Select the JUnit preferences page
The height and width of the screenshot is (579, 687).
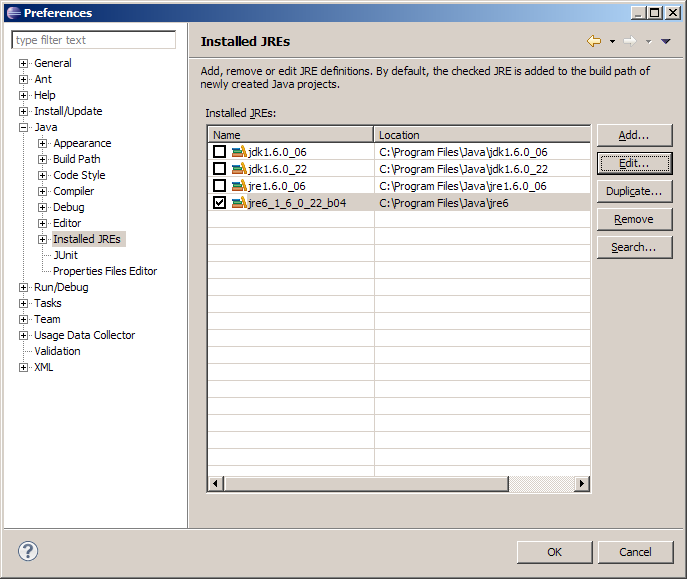66,255
